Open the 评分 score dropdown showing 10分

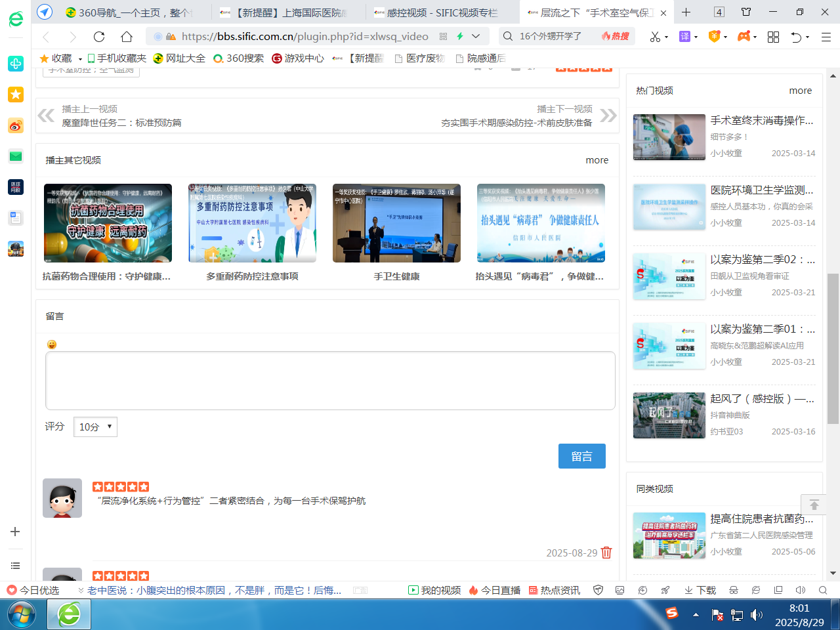(95, 427)
